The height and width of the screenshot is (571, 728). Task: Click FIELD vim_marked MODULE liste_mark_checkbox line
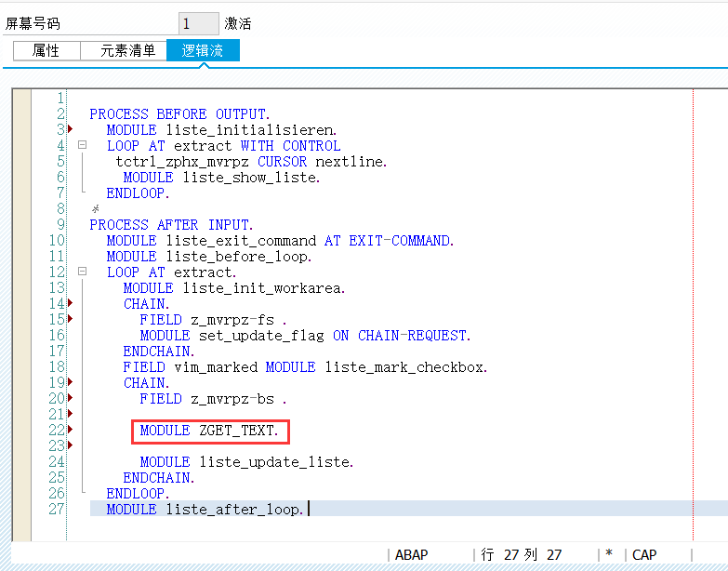pos(305,367)
